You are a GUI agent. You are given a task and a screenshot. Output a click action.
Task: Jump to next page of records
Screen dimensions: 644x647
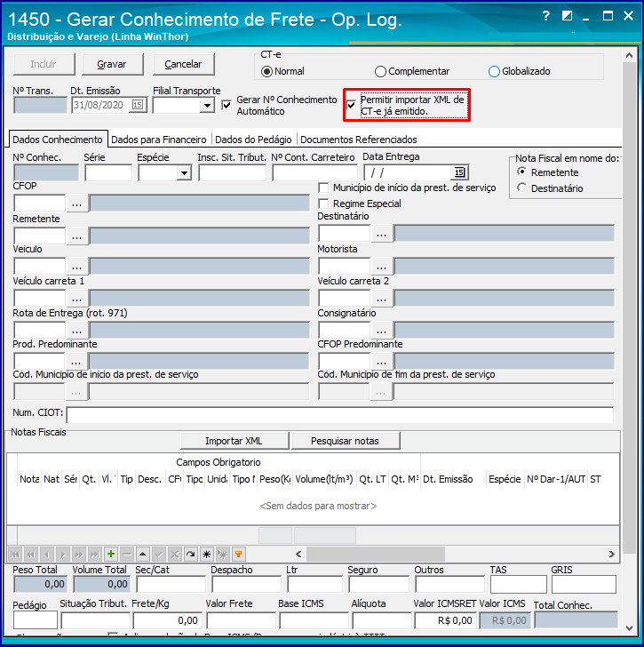(x=79, y=555)
